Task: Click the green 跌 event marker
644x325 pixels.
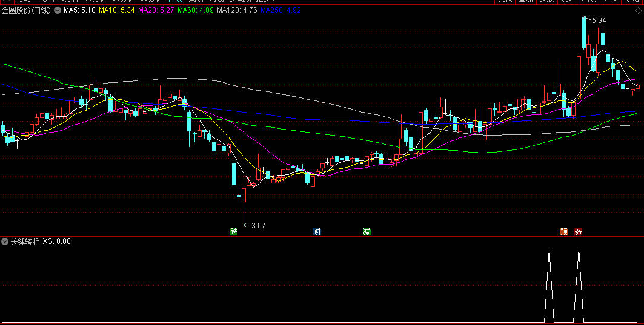Action: [233, 231]
